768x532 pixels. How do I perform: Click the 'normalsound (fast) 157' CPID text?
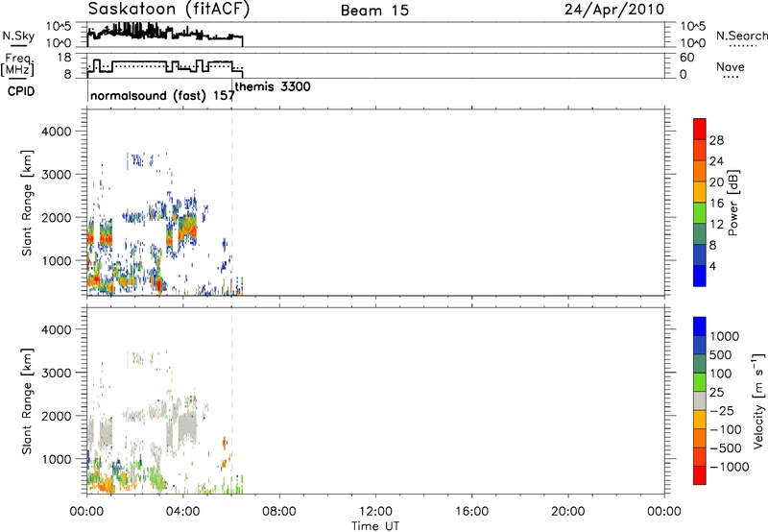point(162,95)
